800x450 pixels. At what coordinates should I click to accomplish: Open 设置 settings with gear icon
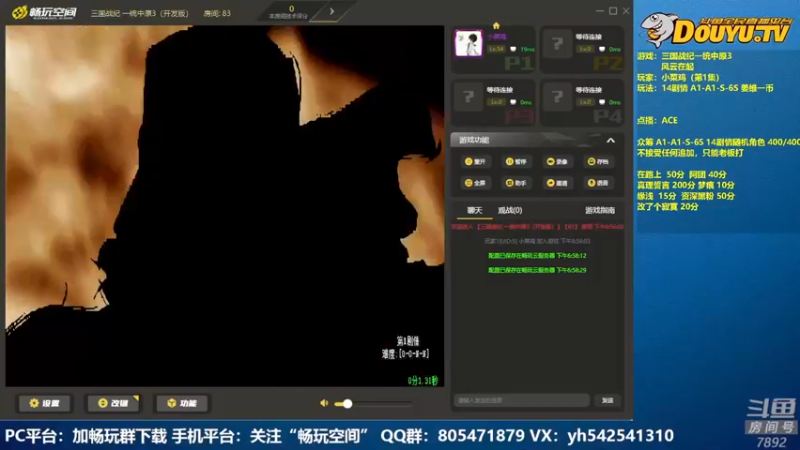45,403
